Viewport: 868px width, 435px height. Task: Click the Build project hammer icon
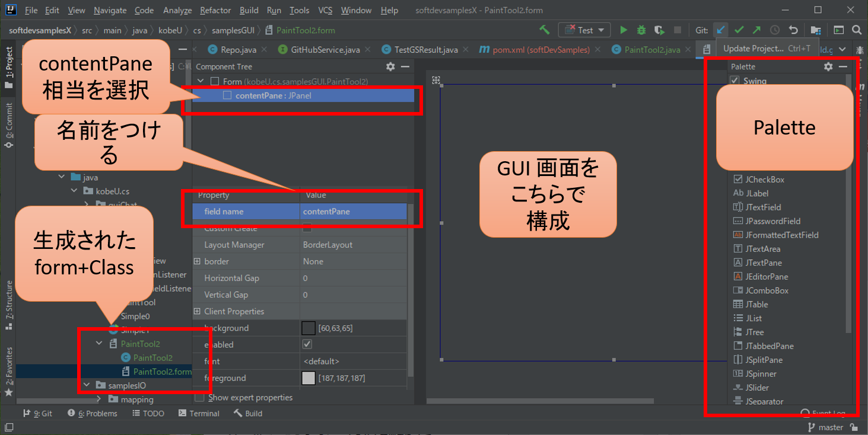(544, 30)
